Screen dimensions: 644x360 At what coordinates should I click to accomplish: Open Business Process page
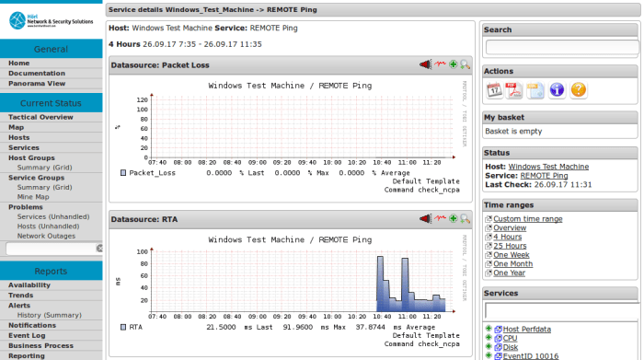pos(40,345)
